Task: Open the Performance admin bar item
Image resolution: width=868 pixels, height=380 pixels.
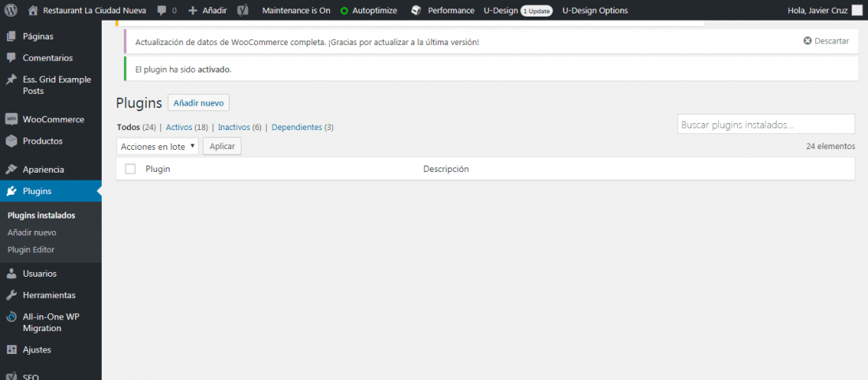Action: pos(451,10)
